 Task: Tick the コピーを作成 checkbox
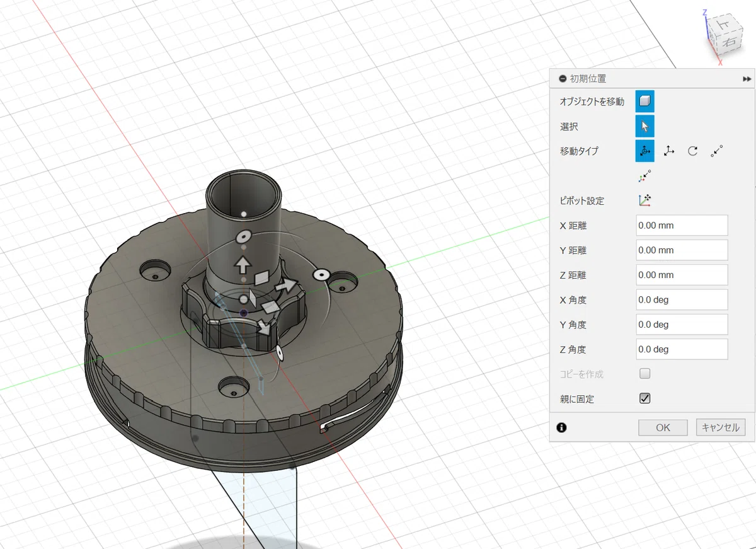pyautogui.click(x=644, y=374)
